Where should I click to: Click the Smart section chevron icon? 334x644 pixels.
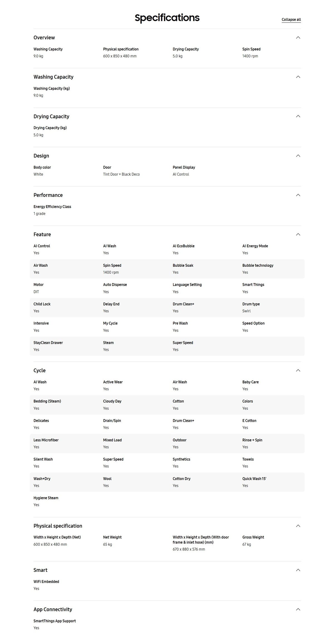298,570
